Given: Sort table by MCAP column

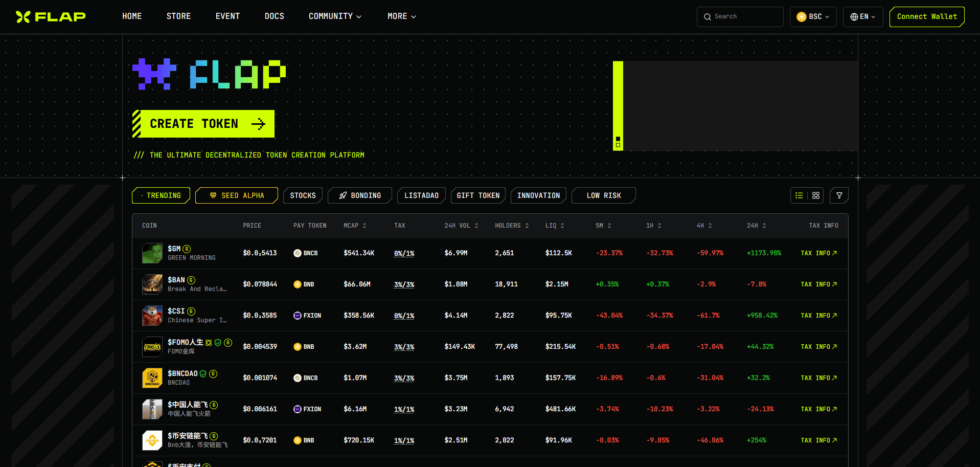Looking at the screenshot, I should coord(355,226).
